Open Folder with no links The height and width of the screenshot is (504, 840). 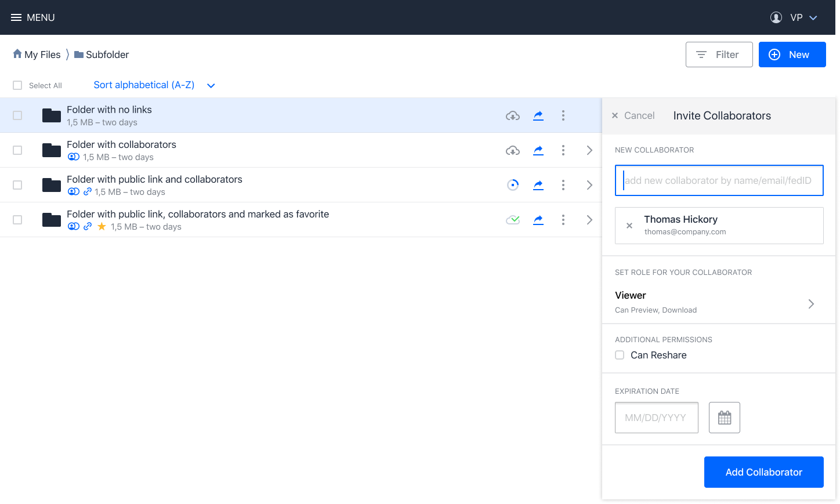click(109, 110)
